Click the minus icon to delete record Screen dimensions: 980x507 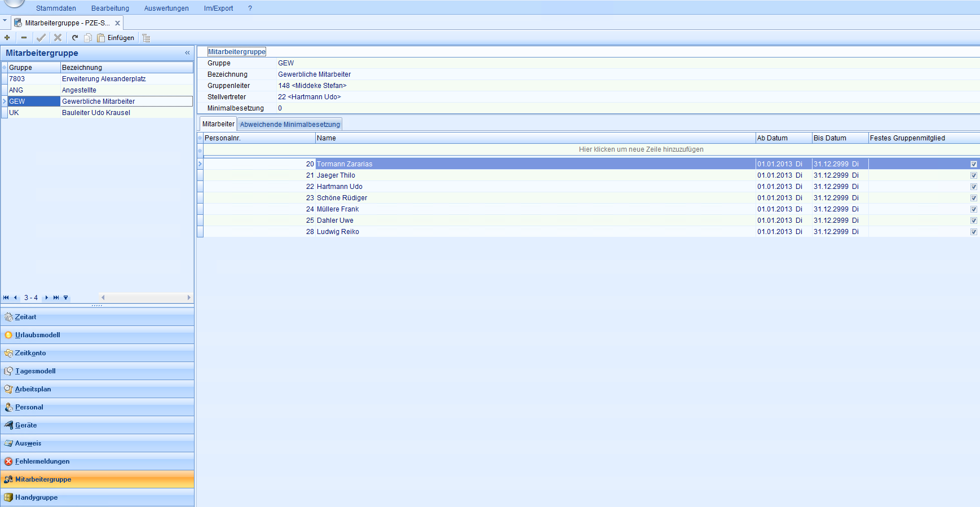coord(24,38)
